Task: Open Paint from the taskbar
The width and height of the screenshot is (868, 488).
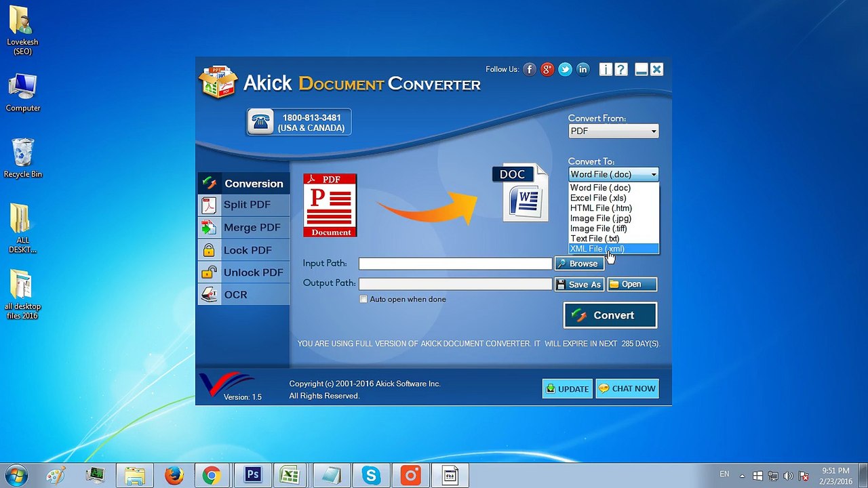Action: click(x=56, y=475)
